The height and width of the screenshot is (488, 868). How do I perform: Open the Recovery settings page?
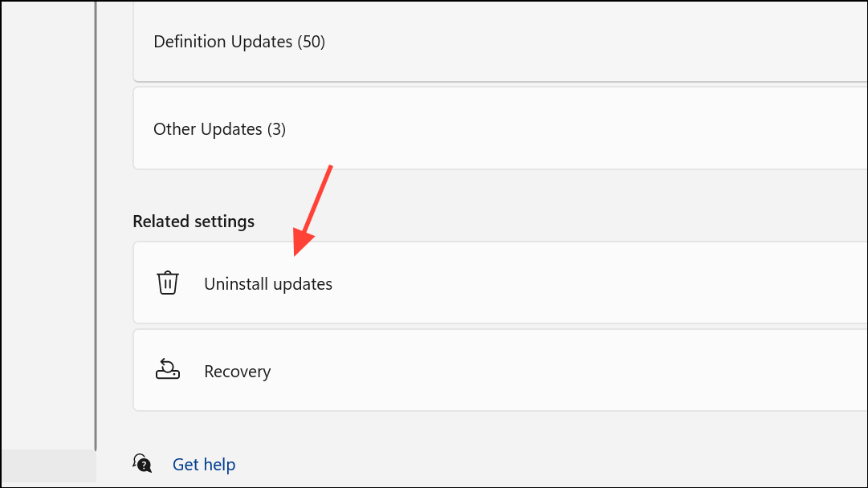click(498, 371)
